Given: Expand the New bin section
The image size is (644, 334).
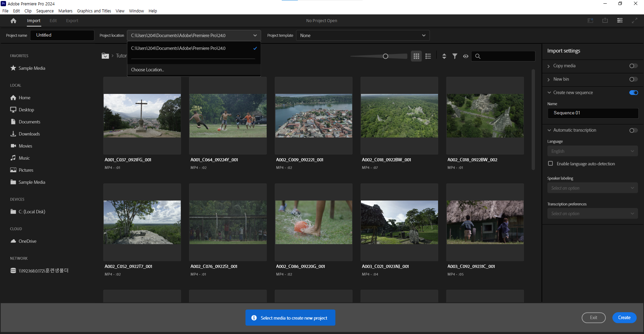Looking at the screenshot, I should [x=549, y=79].
